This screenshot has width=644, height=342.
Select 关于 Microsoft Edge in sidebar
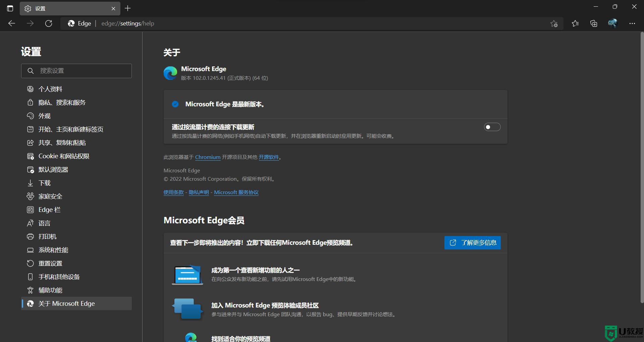tap(76, 303)
